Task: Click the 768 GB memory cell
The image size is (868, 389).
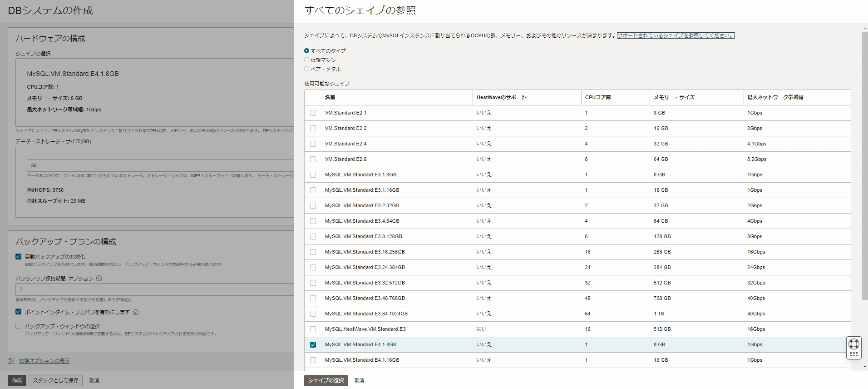Action: [x=662, y=298]
